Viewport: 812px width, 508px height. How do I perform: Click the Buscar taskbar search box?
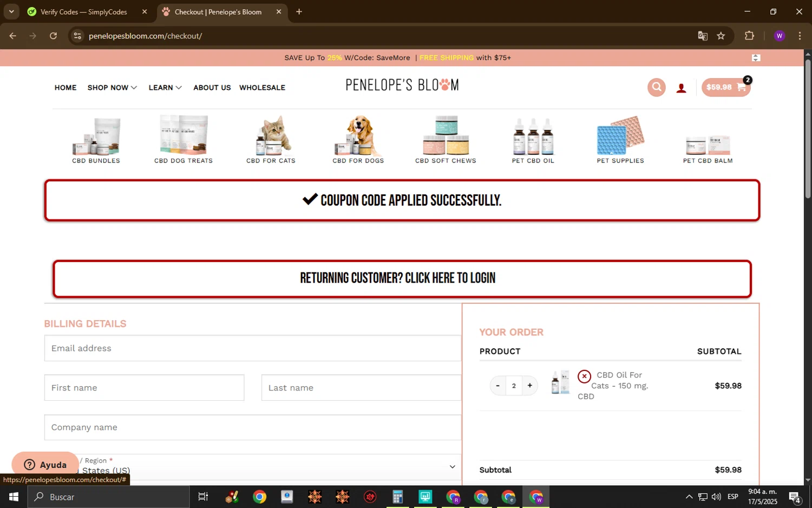click(x=109, y=497)
